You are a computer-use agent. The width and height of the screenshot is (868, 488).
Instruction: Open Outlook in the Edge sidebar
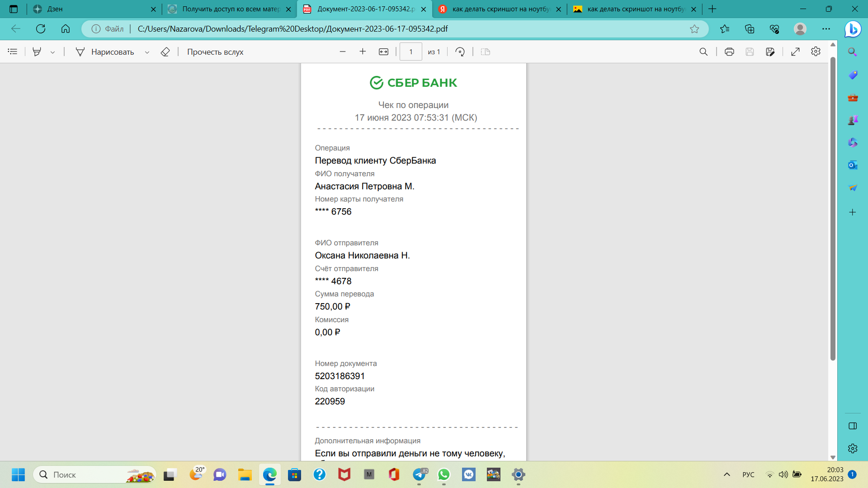[853, 165]
